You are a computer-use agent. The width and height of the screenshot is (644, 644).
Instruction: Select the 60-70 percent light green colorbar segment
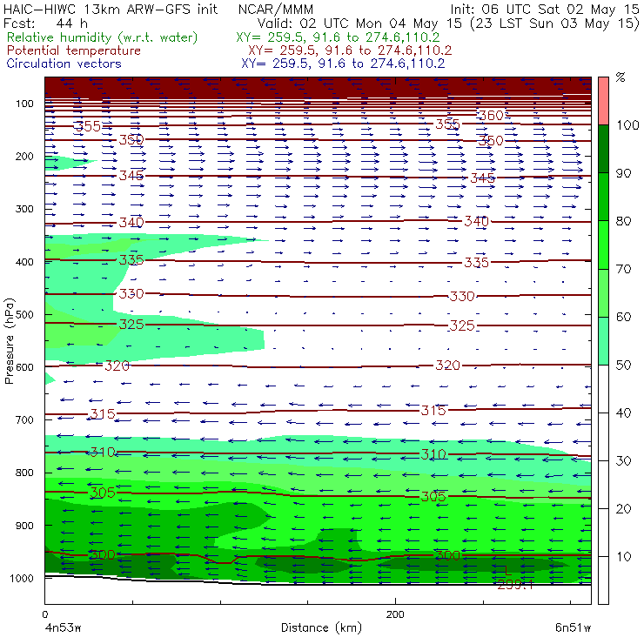tap(603, 292)
